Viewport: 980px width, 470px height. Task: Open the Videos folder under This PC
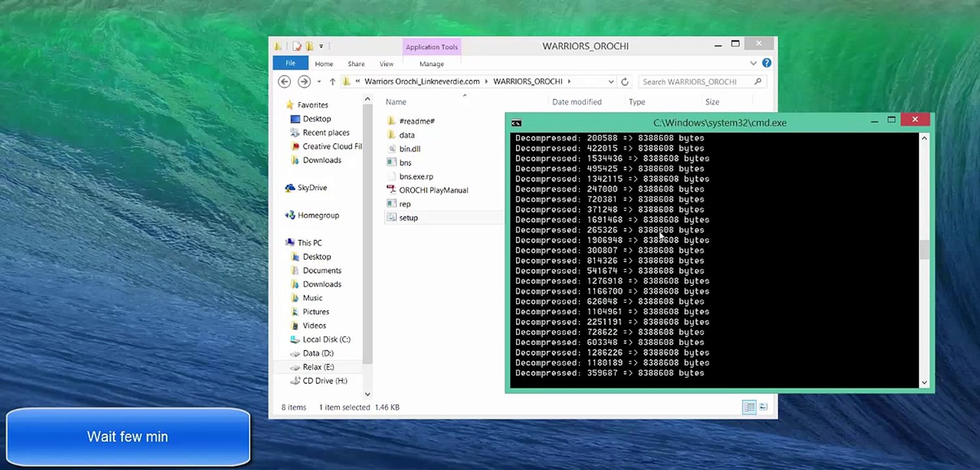click(x=314, y=325)
